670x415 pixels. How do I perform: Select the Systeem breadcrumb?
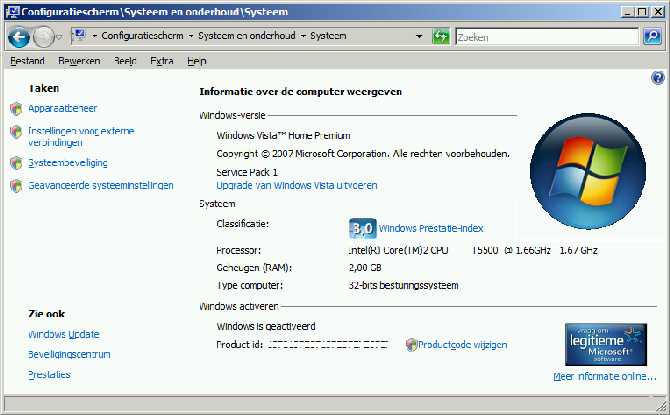coord(328,36)
